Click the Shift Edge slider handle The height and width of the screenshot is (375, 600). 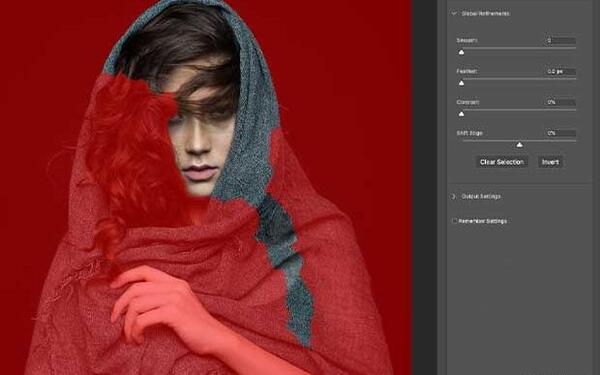(x=519, y=145)
